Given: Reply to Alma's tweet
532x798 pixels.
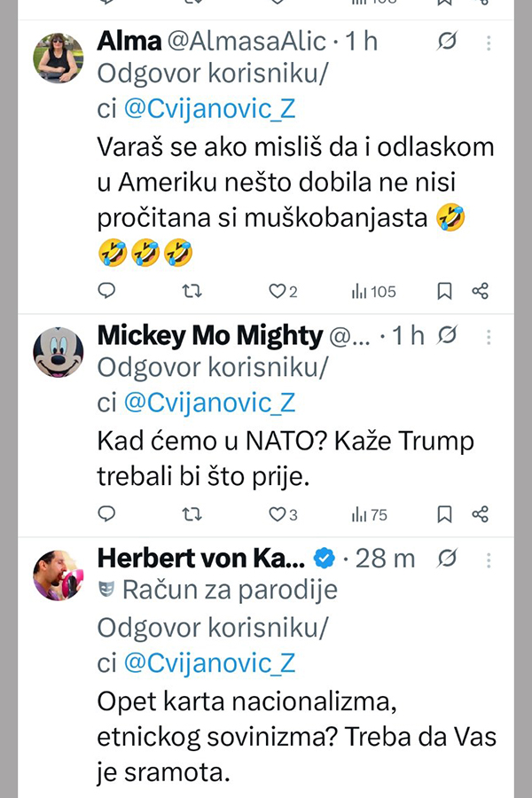Looking at the screenshot, I should (x=106, y=291).
